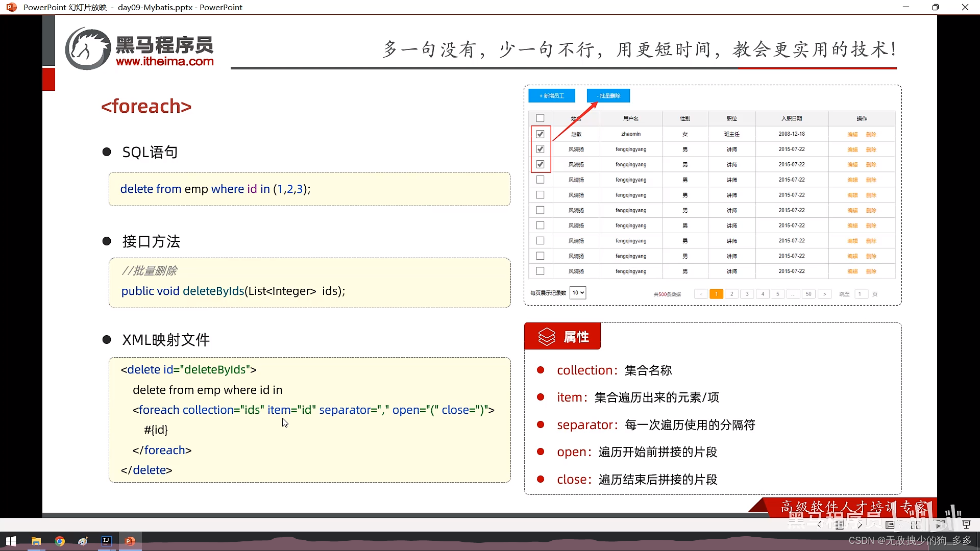Switch to Slide Sorter view icon

pos(915,524)
